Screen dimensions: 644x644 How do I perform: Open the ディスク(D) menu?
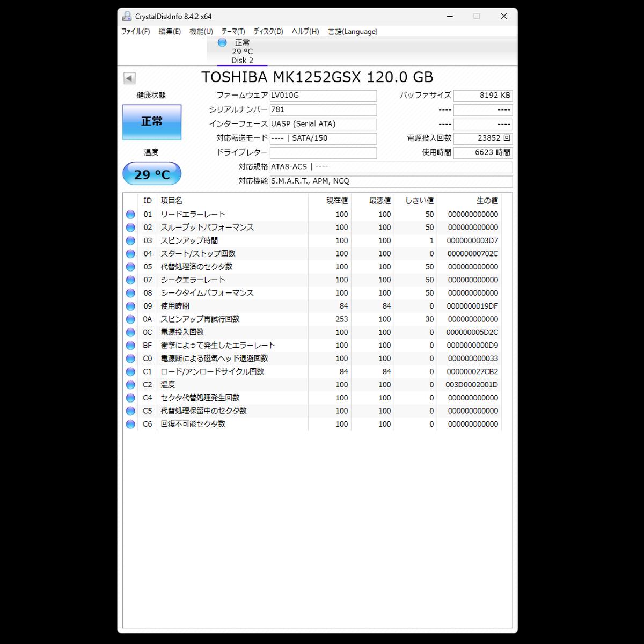[x=268, y=32]
